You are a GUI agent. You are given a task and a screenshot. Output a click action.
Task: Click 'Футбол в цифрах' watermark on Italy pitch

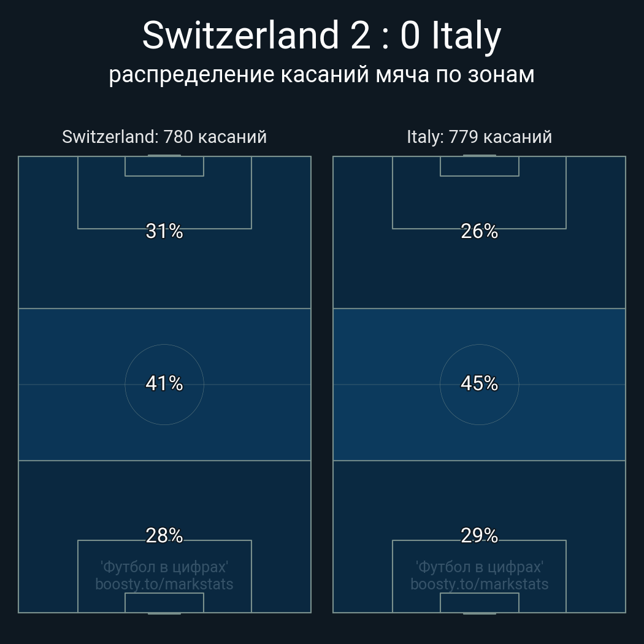tap(479, 567)
